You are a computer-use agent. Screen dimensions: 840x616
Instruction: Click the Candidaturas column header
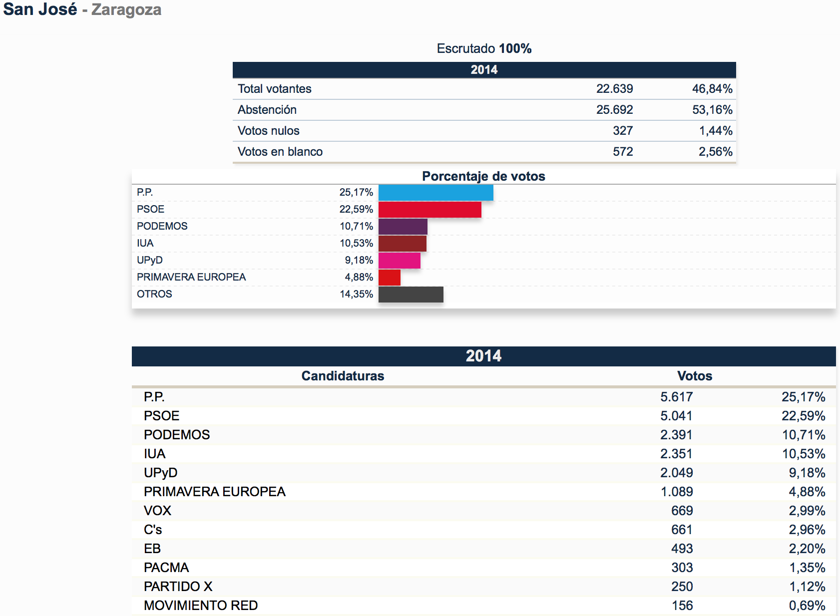pos(343,376)
